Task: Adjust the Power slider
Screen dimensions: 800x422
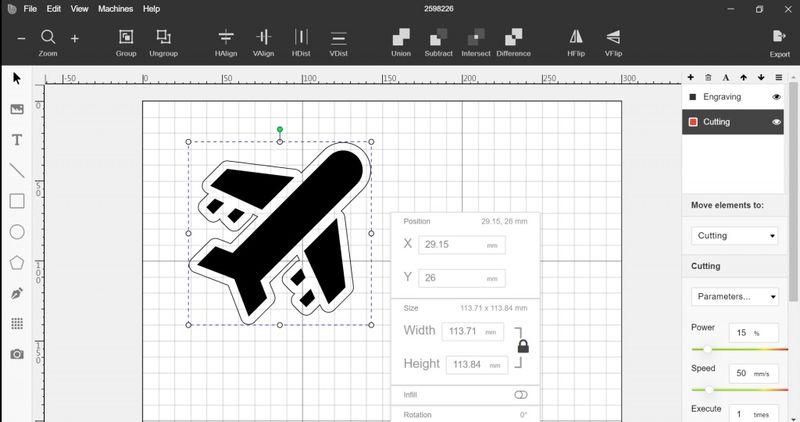Action: click(x=708, y=349)
